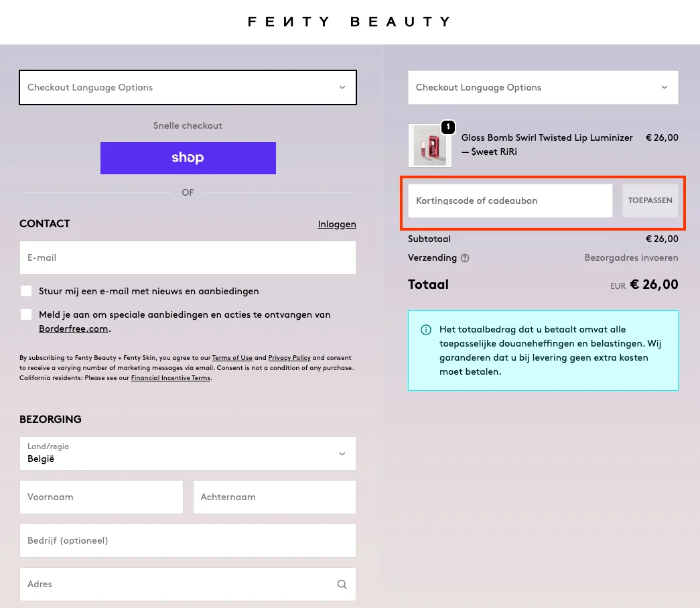
Task: Open the Privacy Policy link
Action: (x=289, y=357)
